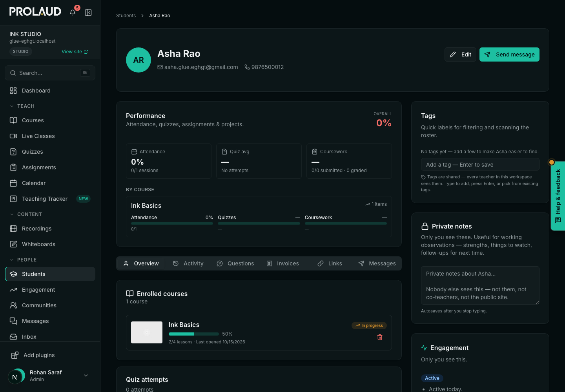Select the Overview tab
Viewport: 565px width, 392px height.
(x=141, y=263)
